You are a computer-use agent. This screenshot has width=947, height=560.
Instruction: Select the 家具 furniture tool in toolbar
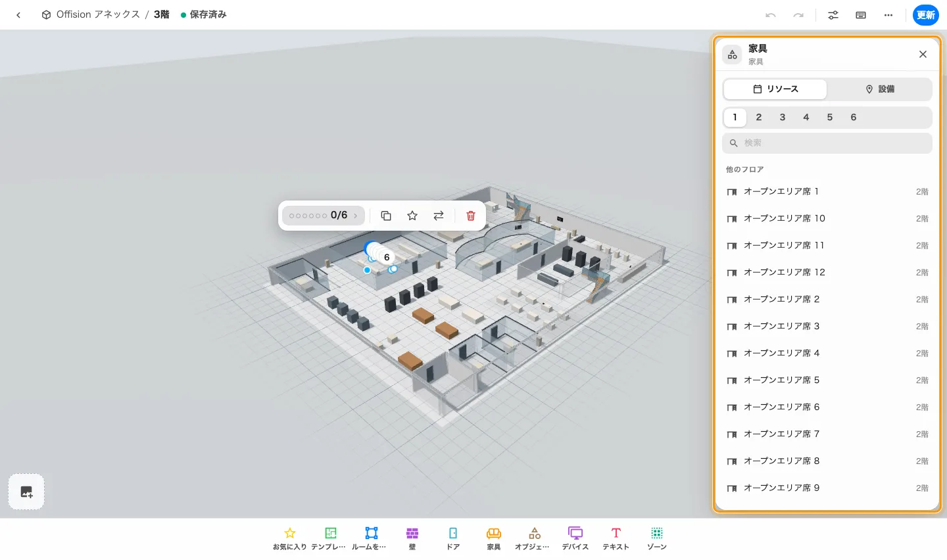494,538
